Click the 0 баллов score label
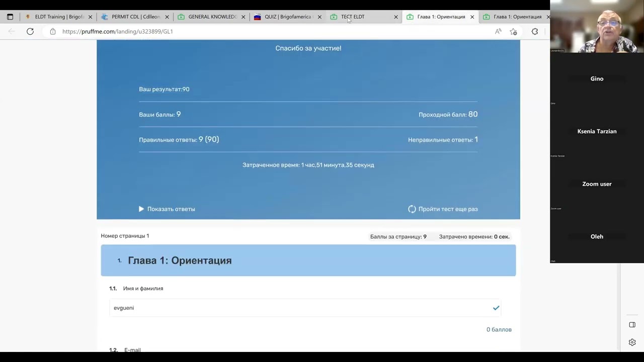Screen dimensions: 644x362 [x=499, y=330]
